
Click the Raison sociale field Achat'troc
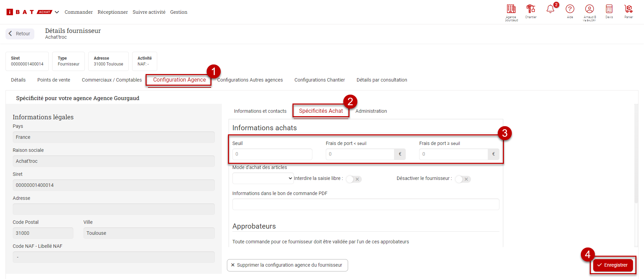(x=114, y=161)
